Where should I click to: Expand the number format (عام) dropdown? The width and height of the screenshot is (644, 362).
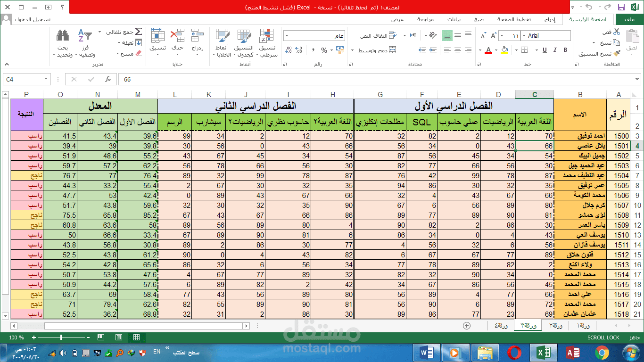[x=287, y=36]
